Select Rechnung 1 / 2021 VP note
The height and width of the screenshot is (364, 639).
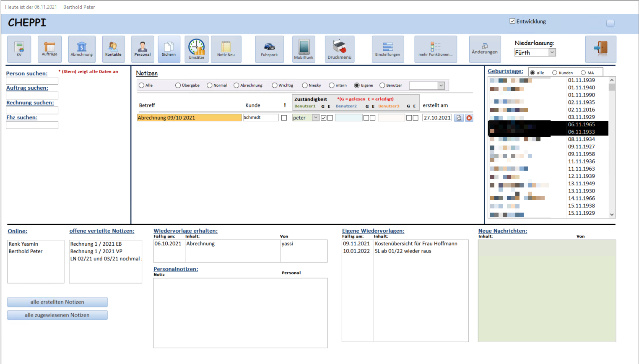(96, 252)
